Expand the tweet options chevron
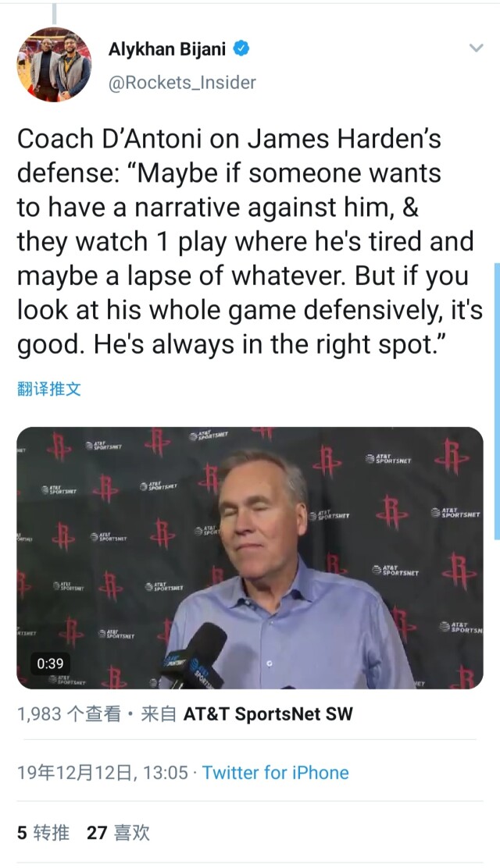500x868 pixels. (x=476, y=48)
